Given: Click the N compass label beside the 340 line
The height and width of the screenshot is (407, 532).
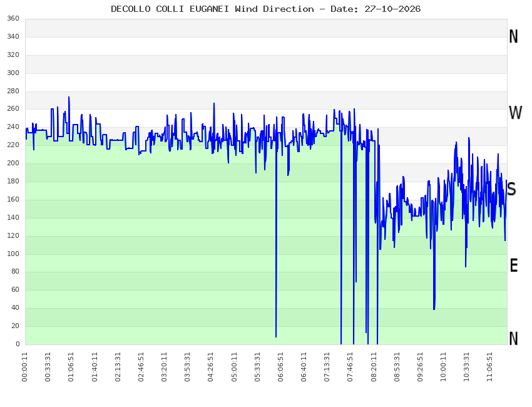Looking at the screenshot, I should 513,36.
